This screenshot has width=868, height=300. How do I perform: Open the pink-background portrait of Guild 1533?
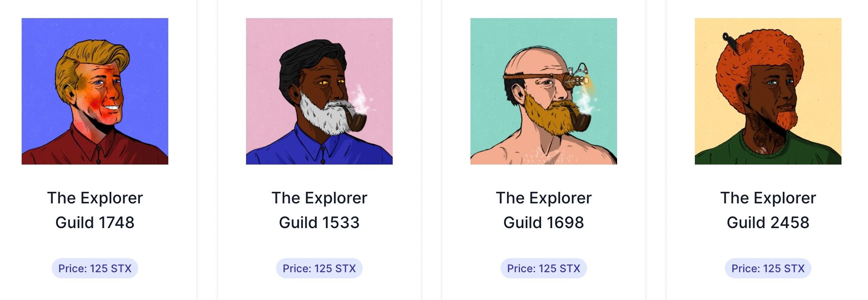tap(319, 91)
